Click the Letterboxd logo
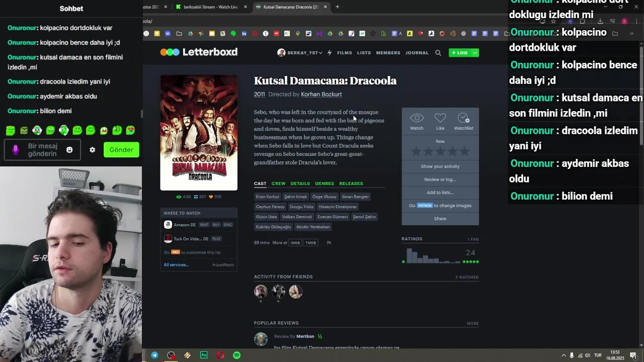The image size is (644, 362). [x=199, y=52]
